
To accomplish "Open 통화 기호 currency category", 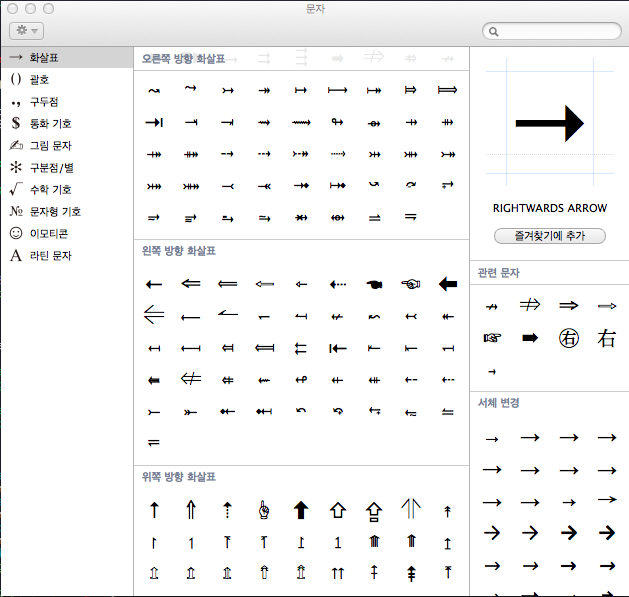I will [x=67, y=123].
